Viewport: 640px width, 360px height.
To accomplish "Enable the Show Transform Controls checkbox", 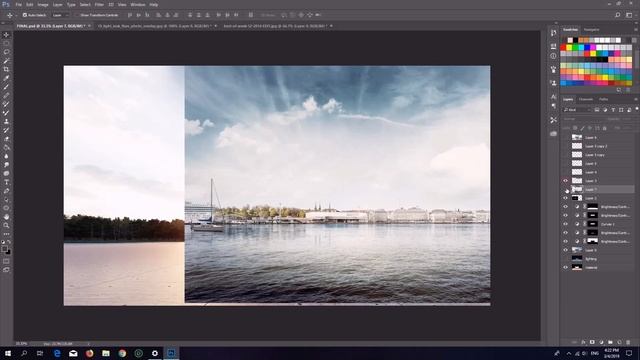I will click(77, 15).
